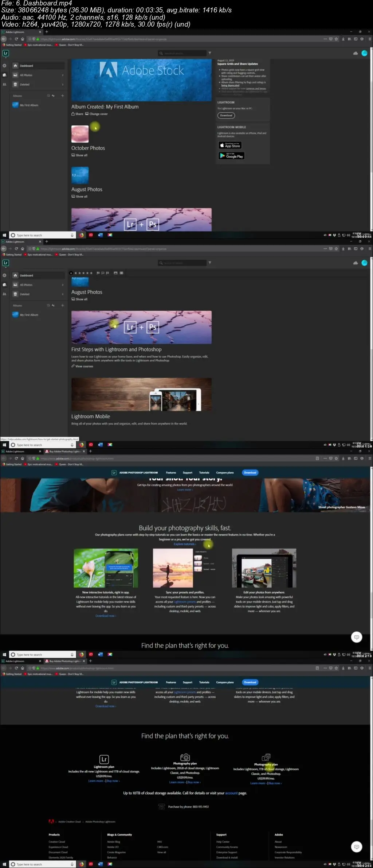Click the Lr + Ps banner in second frame

[x=141, y=327]
